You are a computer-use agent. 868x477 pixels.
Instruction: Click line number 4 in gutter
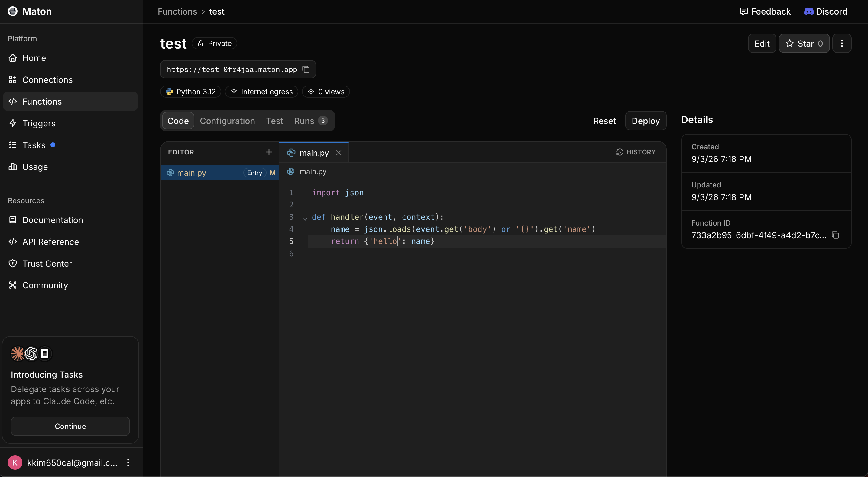point(291,229)
